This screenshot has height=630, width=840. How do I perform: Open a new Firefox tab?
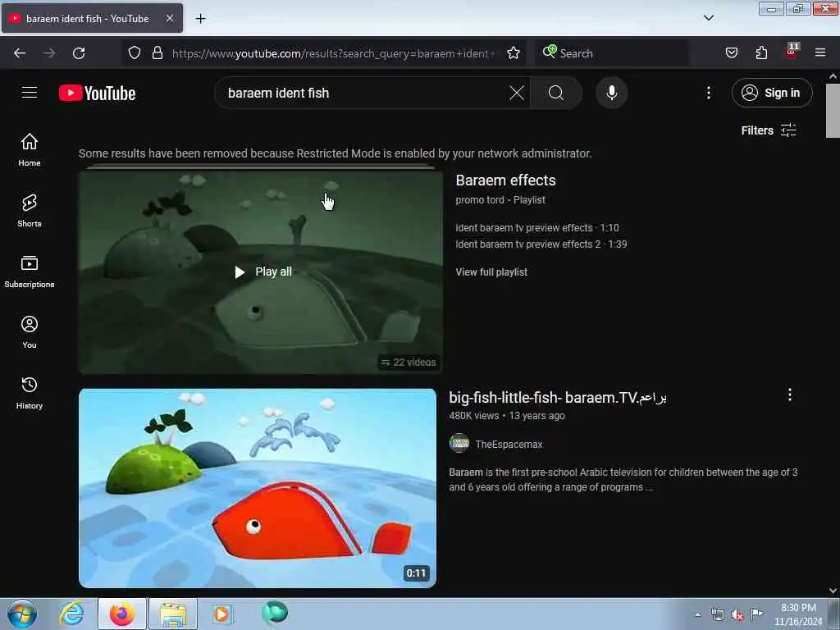(x=200, y=19)
